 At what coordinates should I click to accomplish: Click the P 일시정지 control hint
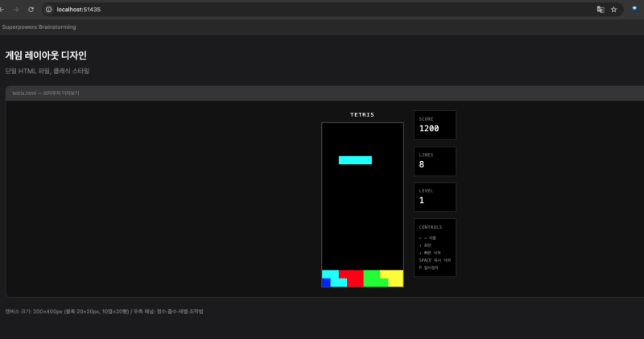428,267
